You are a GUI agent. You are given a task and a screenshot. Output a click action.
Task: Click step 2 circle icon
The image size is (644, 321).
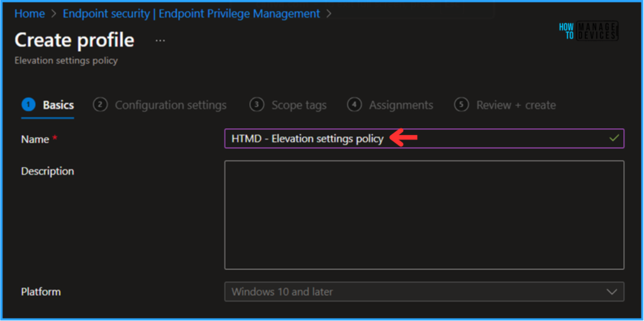click(x=100, y=105)
